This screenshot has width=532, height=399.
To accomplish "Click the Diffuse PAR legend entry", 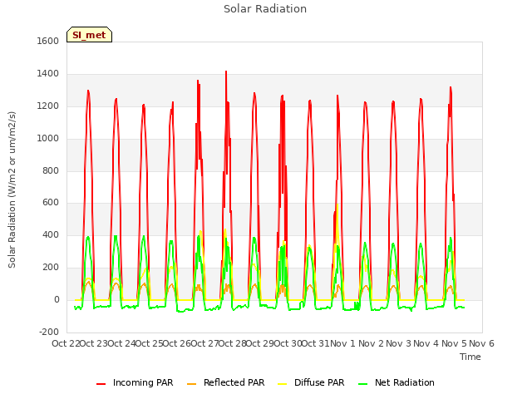I will [x=311, y=382].
